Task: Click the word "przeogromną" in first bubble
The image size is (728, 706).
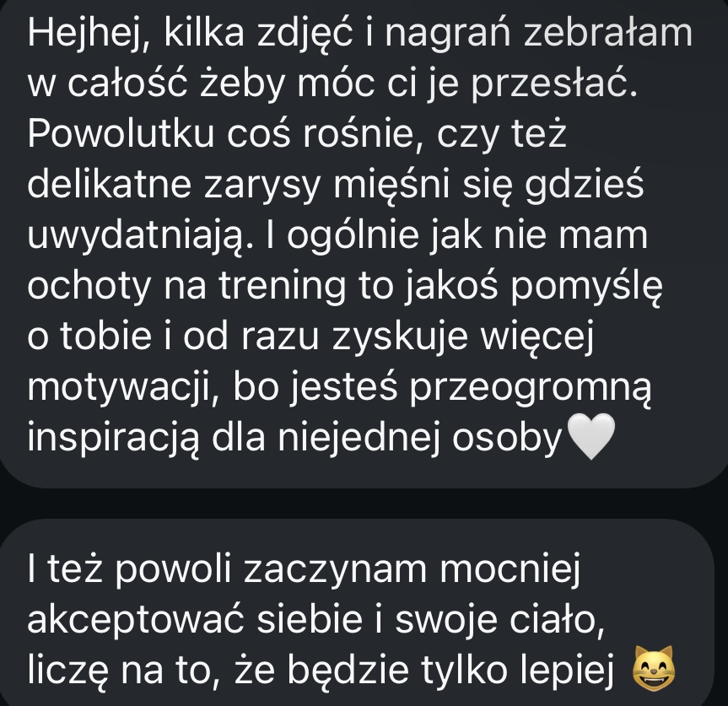Action: point(530,390)
